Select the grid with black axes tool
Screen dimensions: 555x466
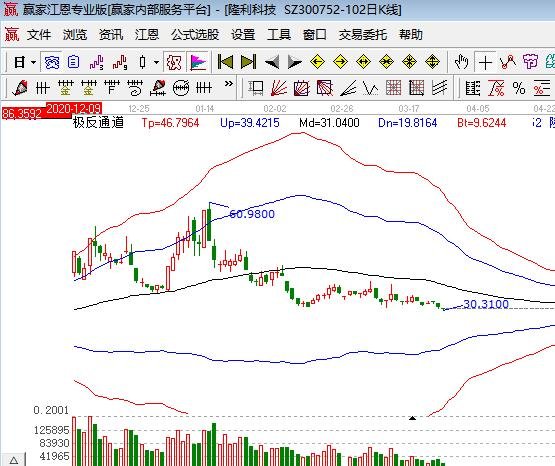[416, 88]
